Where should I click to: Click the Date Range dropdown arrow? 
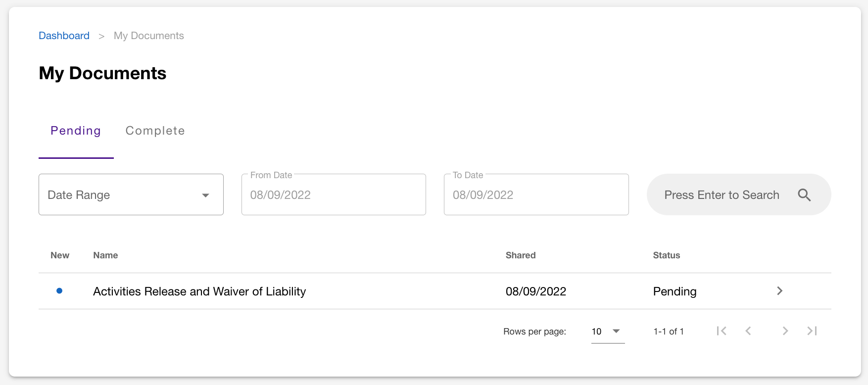(x=206, y=195)
